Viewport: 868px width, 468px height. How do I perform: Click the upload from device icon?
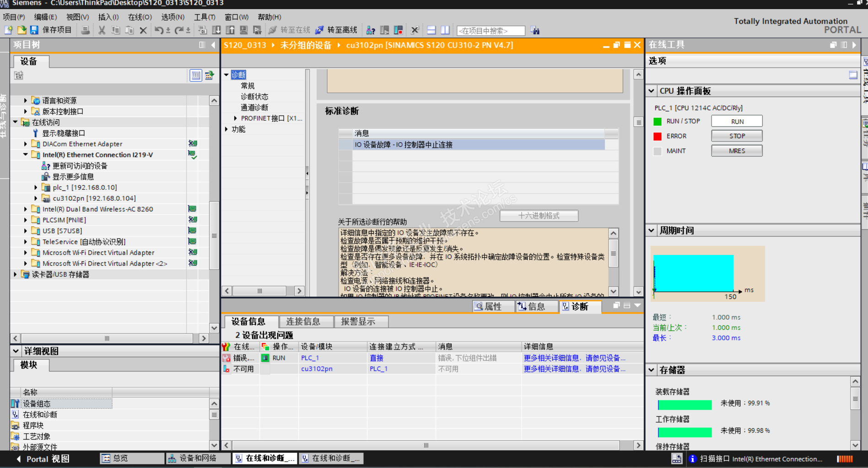[x=230, y=30]
